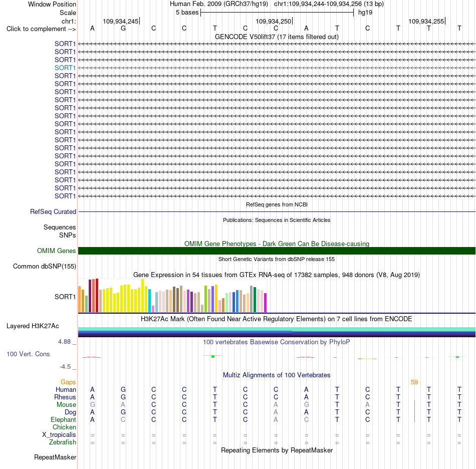Click the orange insertion tick in Dog row
476x469 pixels.
414,412
